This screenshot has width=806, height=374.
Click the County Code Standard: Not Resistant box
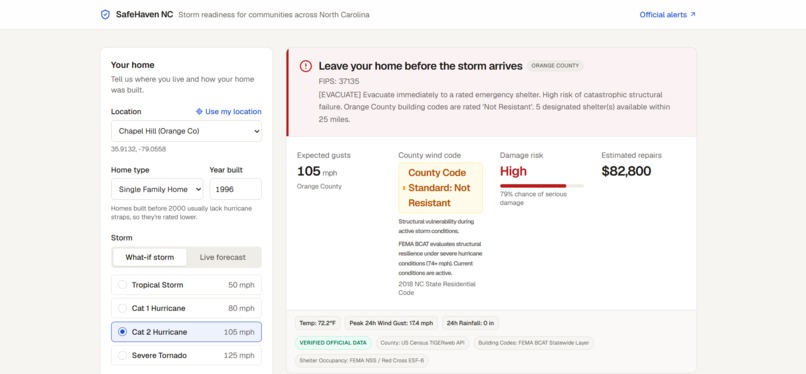(441, 188)
